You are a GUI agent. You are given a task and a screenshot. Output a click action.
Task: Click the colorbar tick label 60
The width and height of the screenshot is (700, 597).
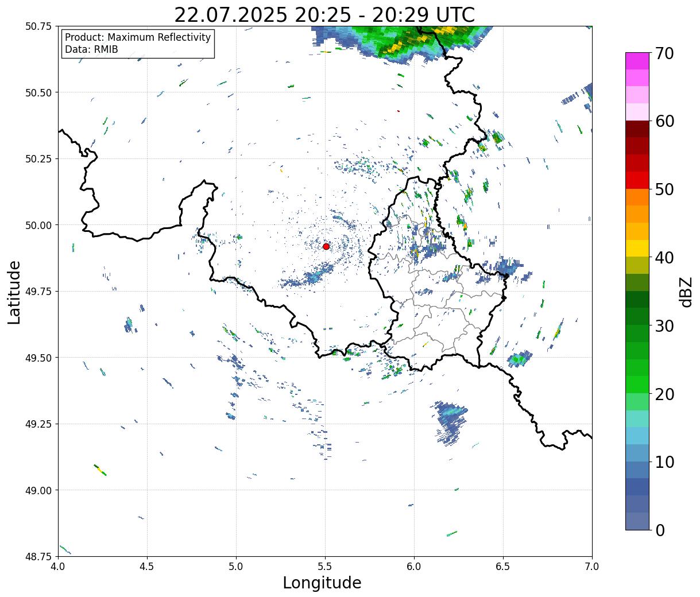664,121
